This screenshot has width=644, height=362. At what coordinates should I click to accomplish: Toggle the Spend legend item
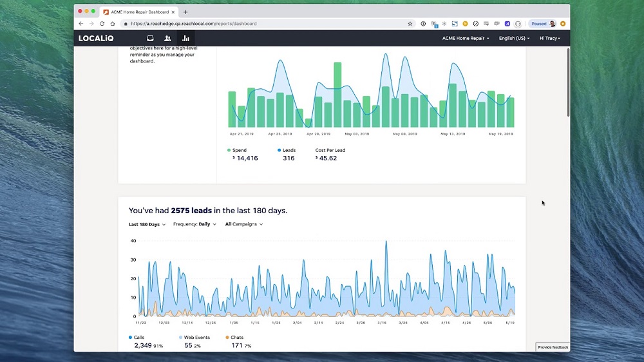coord(237,150)
